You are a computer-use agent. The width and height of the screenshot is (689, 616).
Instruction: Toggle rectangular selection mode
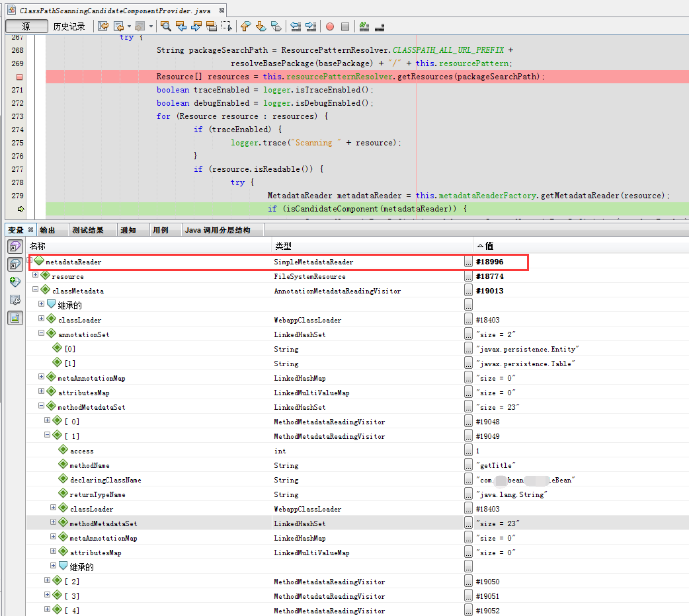pos(226,26)
